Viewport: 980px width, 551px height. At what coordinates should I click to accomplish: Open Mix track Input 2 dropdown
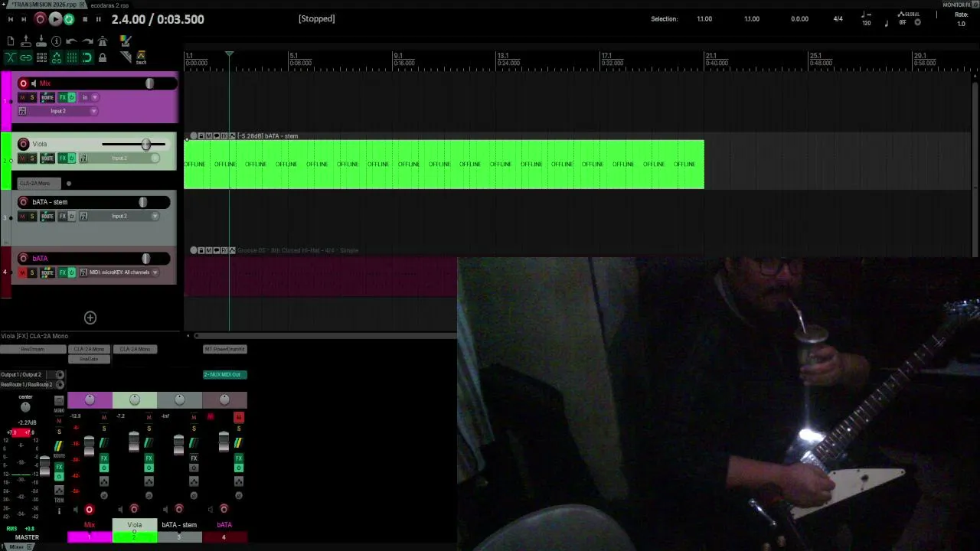pos(64,111)
